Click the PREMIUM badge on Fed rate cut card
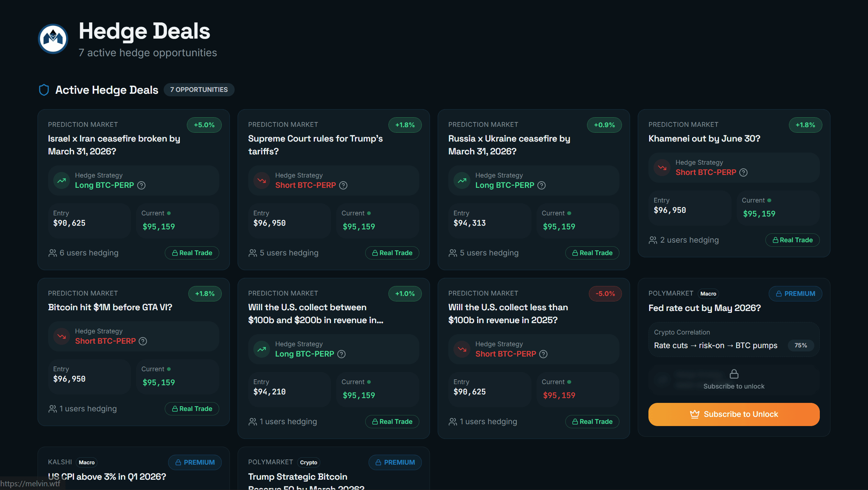The height and width of the screenshot is (490, 868). pyautogui.click(x=795, y=294)
